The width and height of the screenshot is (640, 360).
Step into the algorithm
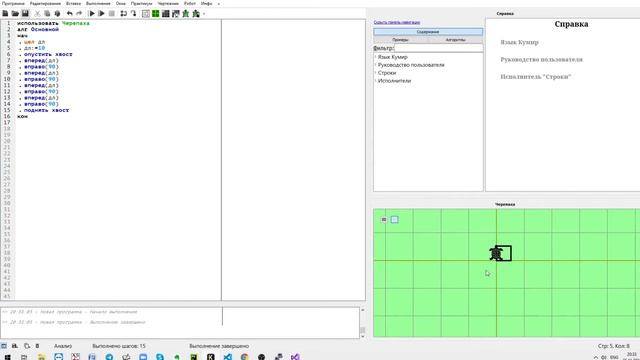coord(133,13)
